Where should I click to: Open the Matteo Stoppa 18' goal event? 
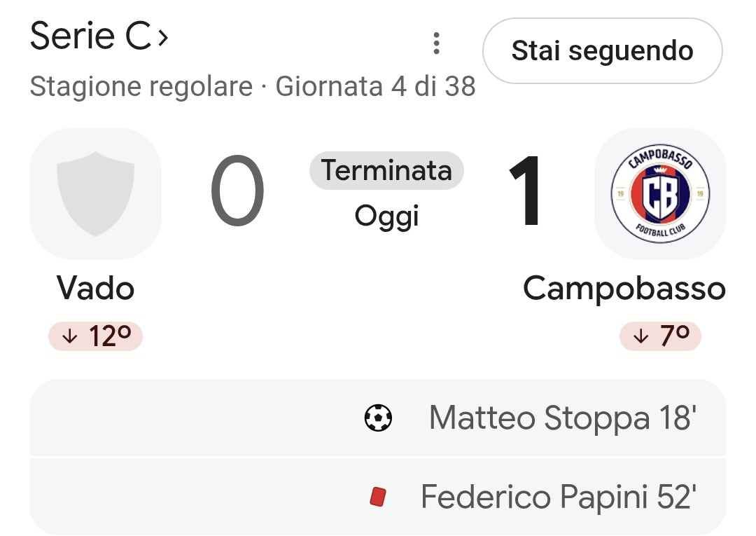(378, 418)
